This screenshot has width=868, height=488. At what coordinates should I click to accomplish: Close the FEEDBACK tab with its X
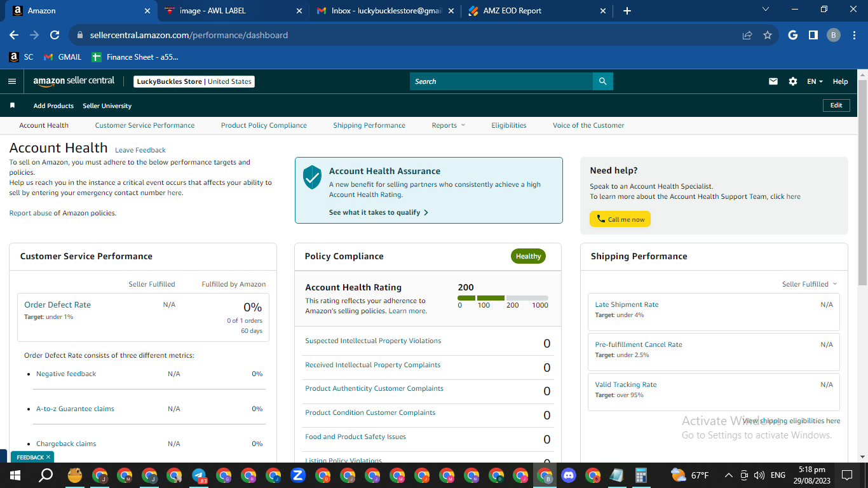48,457
